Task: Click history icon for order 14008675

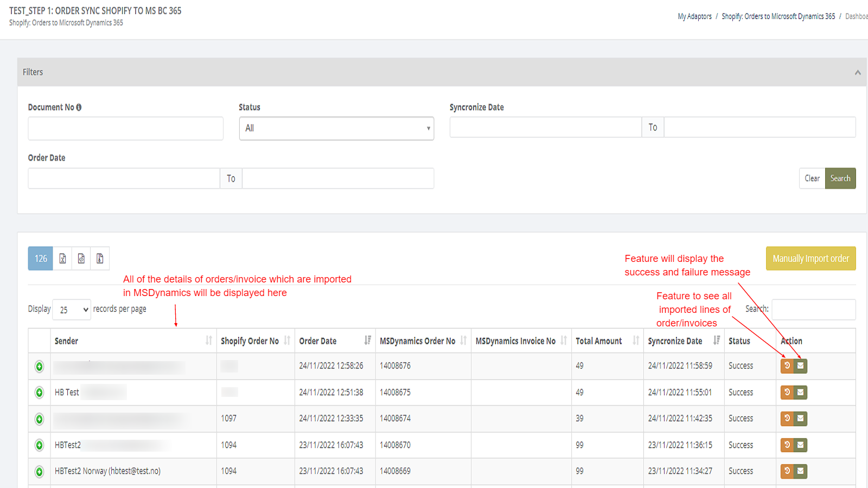Action: pyautogui.click(x=787, y=392)
